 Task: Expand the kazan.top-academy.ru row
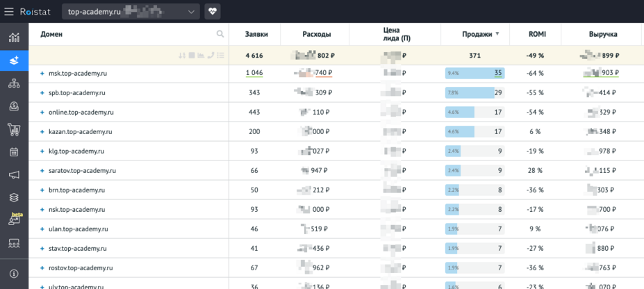(42, 132)
